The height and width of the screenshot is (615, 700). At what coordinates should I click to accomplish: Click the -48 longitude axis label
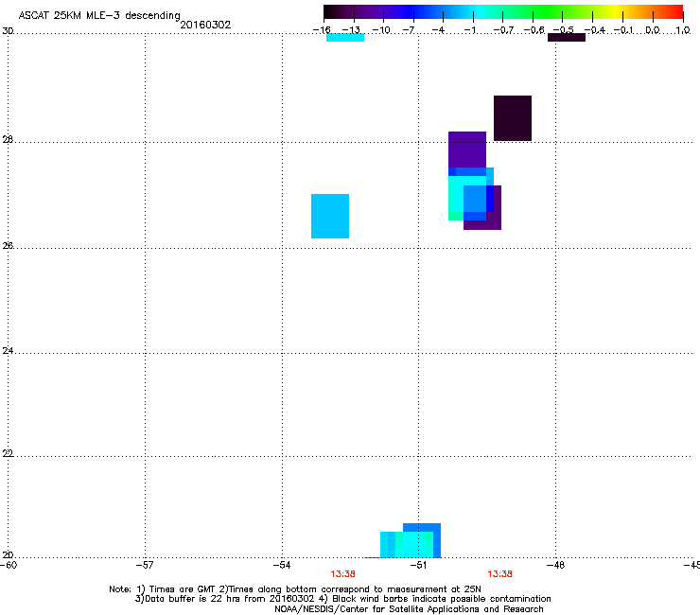[x=555, y=565]
